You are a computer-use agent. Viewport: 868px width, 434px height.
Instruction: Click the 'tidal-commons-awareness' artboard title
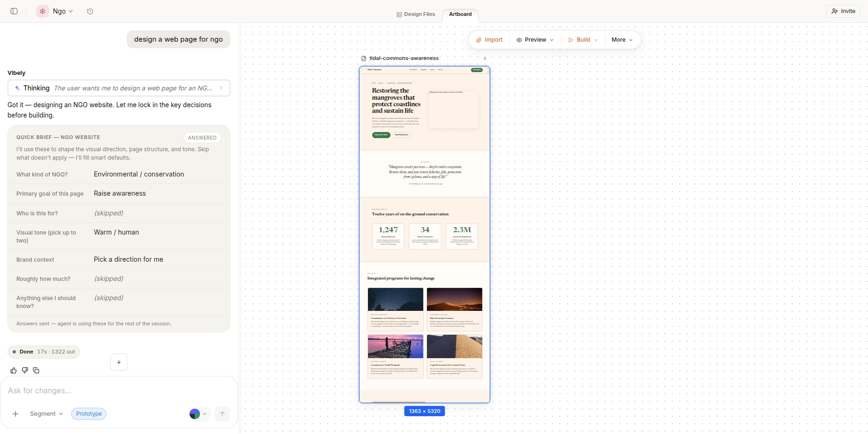(404, 59)
